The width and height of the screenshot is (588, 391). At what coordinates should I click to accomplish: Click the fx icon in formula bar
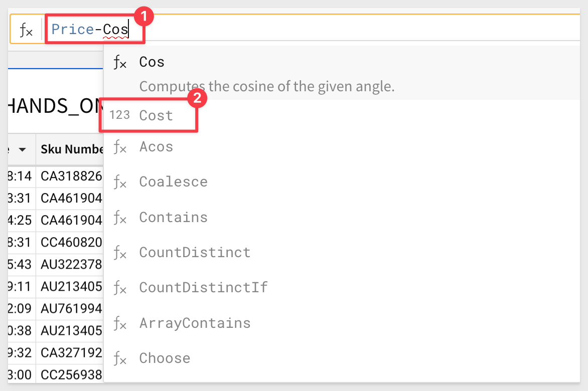[26, 30]
